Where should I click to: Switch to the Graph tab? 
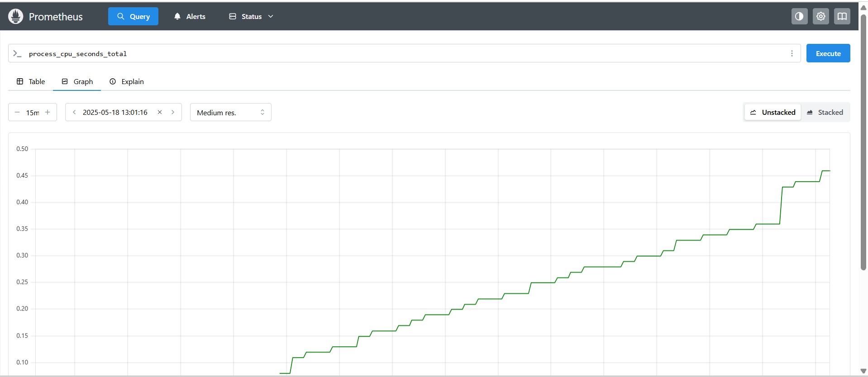click(77, 81)
